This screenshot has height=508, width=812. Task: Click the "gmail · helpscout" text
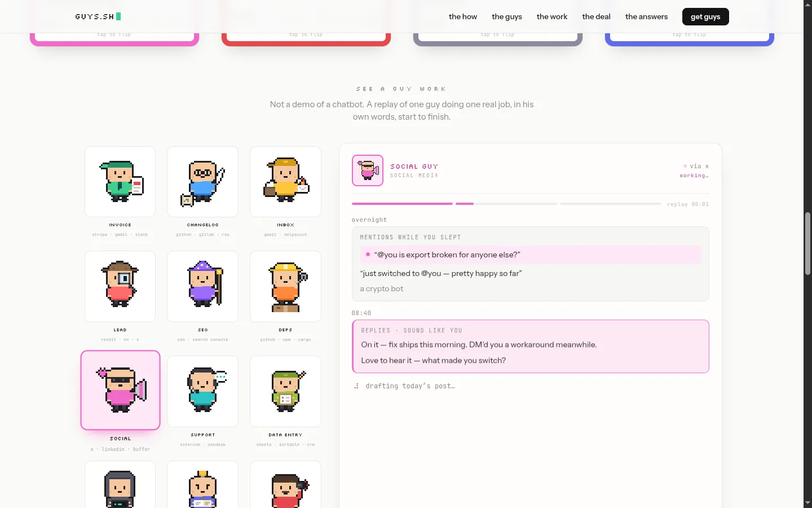(x=285, y=235)
